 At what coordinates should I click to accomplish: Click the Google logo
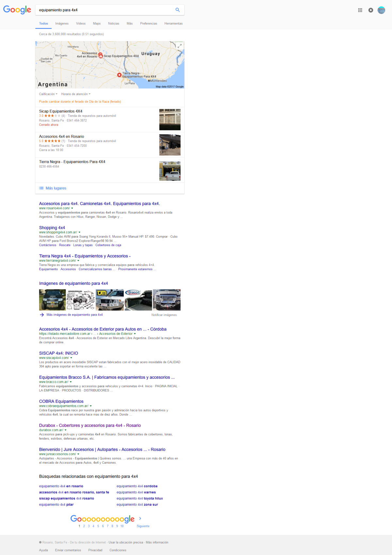17,10
